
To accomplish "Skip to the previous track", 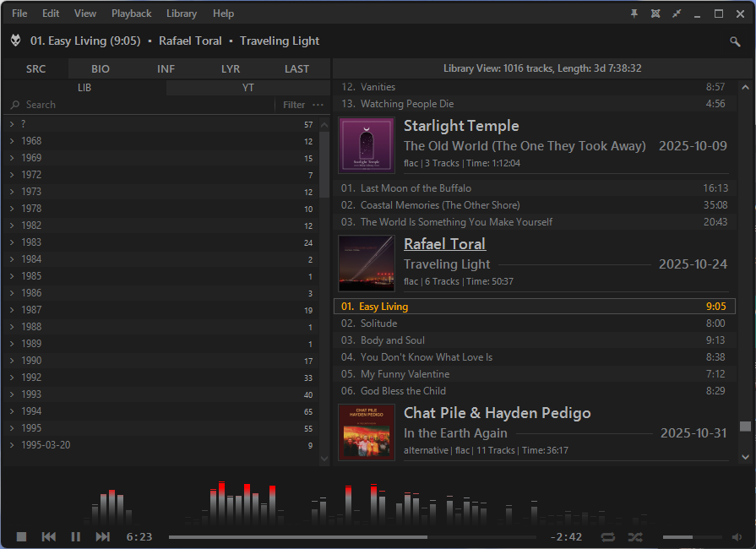I will [x=49, y=536].
